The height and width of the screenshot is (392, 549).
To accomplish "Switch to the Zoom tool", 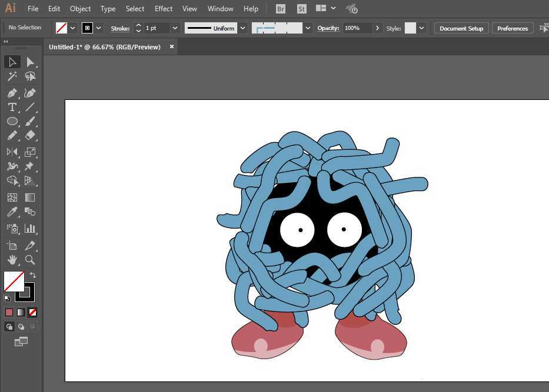I will [x=30, y=260].
